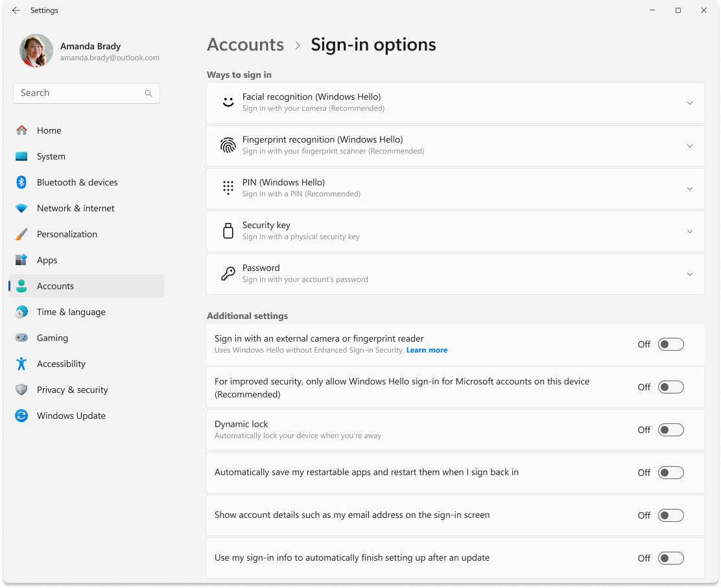Screen dimensions: 721x588
Task: Select the Facial recognition face icon
Action: click(x=228, y=102)
